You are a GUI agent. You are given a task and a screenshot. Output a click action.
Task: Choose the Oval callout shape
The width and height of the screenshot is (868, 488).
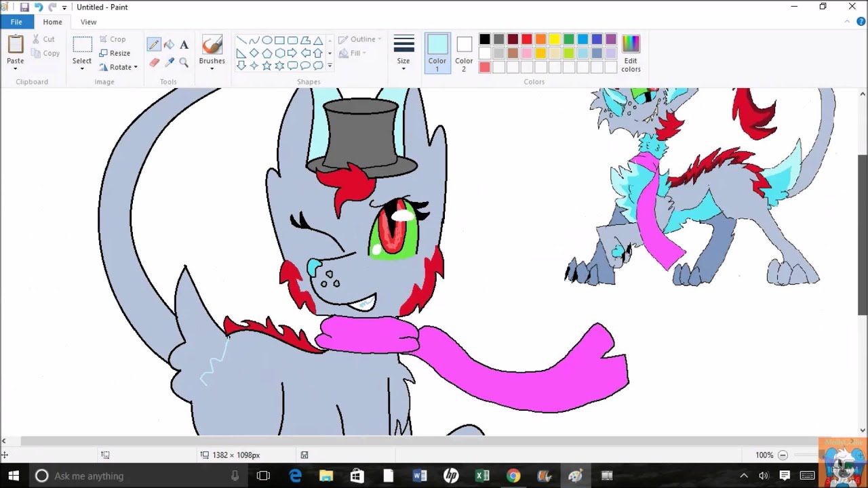(x=305, y=66)
